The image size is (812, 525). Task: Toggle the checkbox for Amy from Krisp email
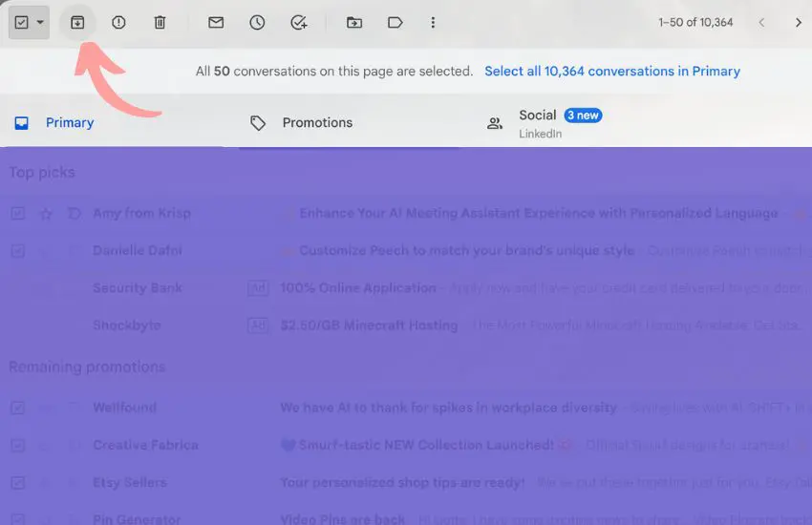point(17,213)
